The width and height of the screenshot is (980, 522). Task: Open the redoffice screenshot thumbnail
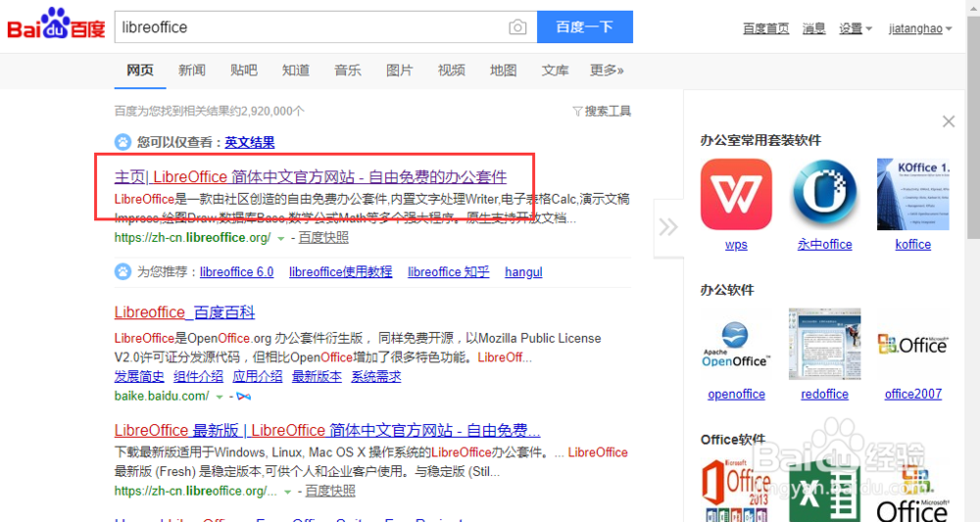click(x=824, y=344)
